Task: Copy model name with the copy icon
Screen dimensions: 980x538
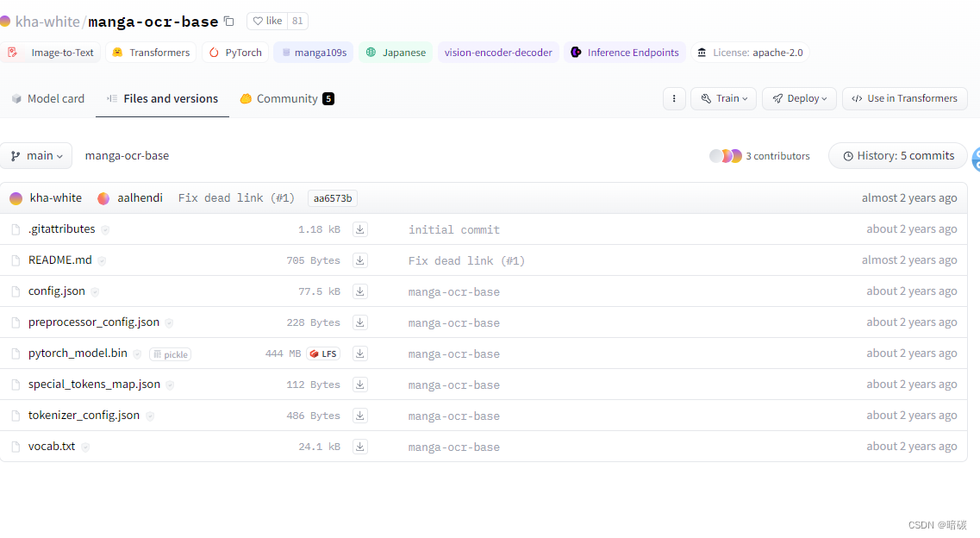Action: pyautogui.click(x=228, y=22)
